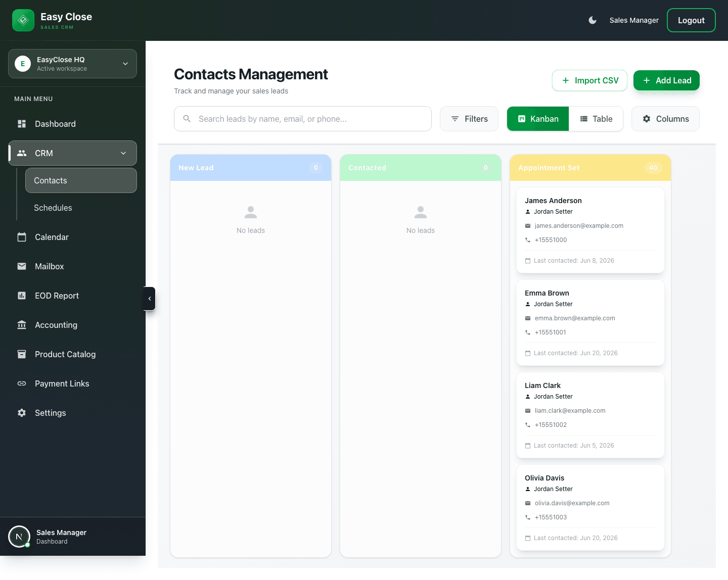This screenshot has height=580, width=728.
Task: Click the CRM people icon
Action: coord(22,153)
